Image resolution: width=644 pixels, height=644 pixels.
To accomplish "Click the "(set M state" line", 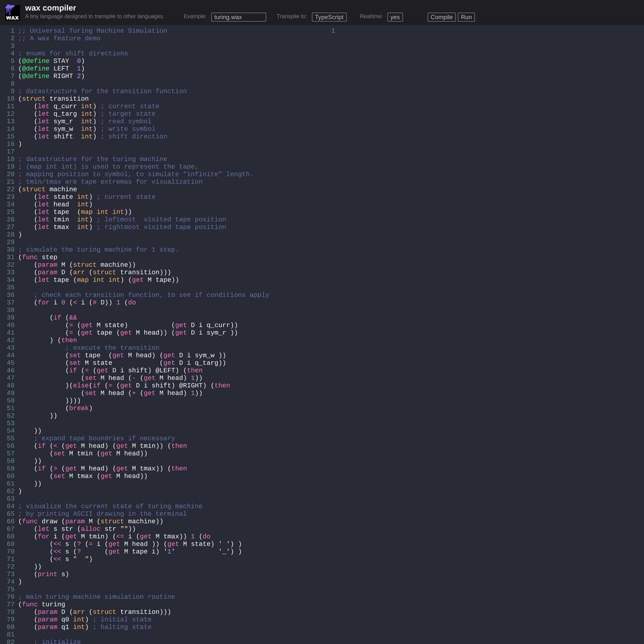I will (146, 363).
